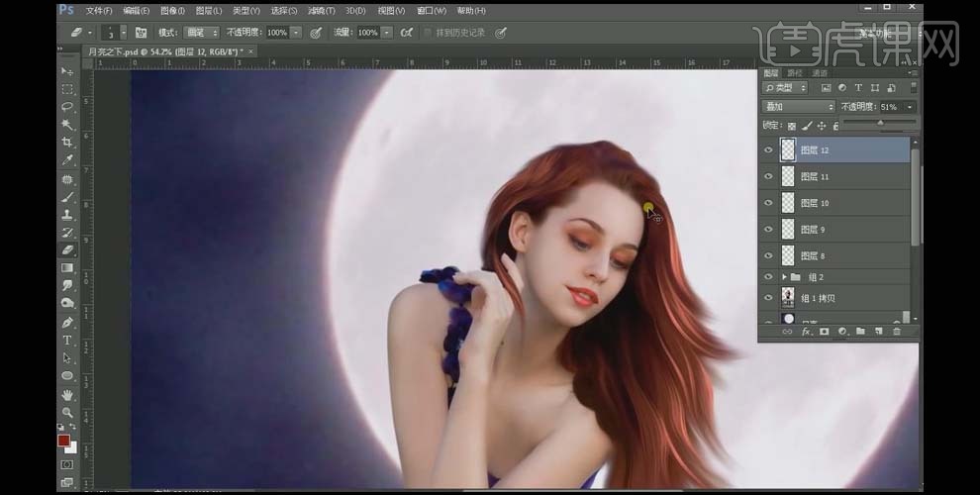Image resolution: width=980 pixels, height=495 pixels.
Task: Open the 滤镜(T) menu
Action: tap(322, 11)
